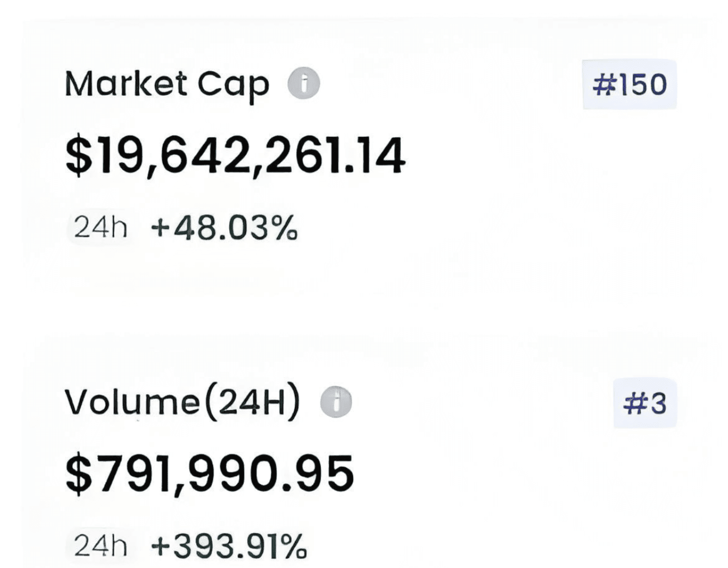Click the dollar sign of the market cap value
The image size is (728, 568).
79,155
